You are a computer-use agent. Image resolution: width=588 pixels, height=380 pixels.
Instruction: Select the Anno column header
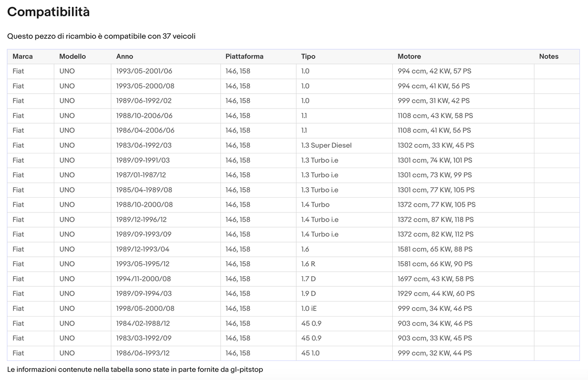tap(125, 57)
